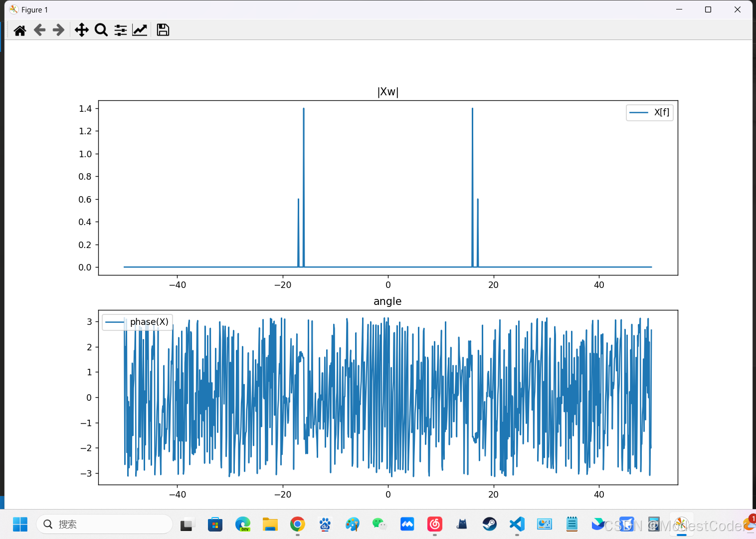Click the 40 x-axis label under the angle plot
The width and height of the screenshot is (756, 539).
599,495
